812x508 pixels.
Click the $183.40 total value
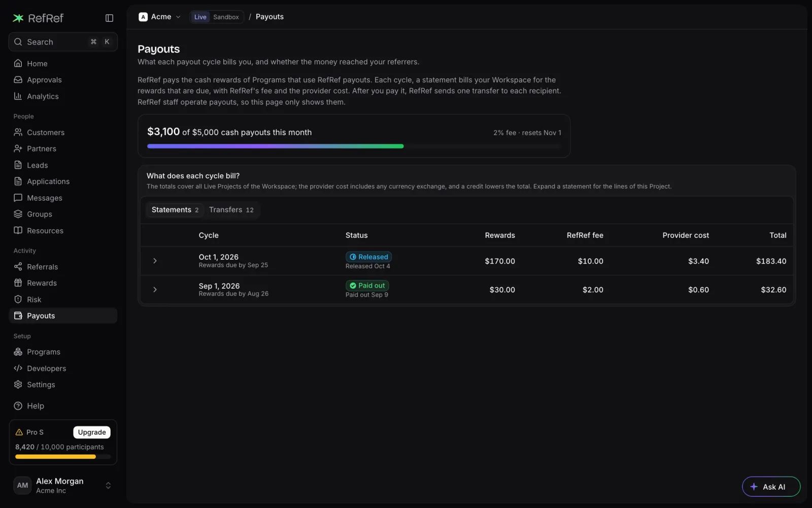pos(771,261)
